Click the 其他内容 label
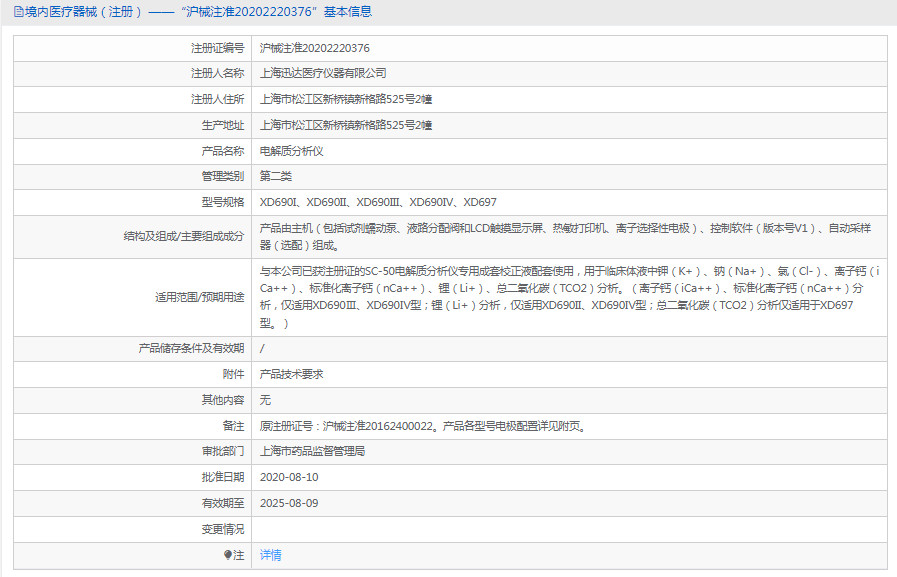The image size is (897, 577). [x=223, y=400]
